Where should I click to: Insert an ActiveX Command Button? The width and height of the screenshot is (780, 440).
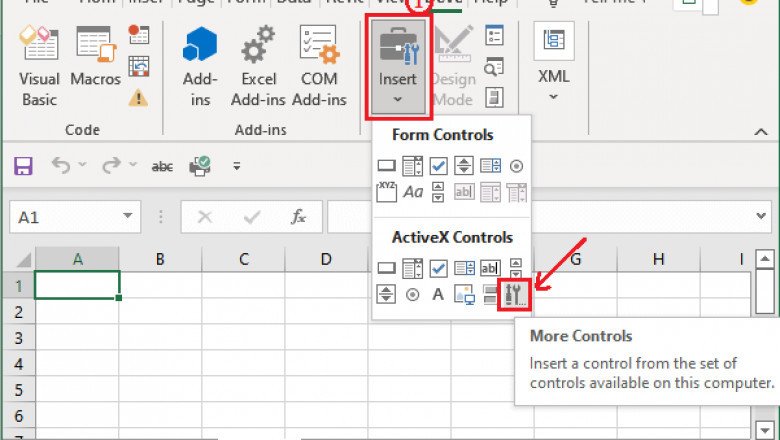pyautogui.click(x=387, y=268)
